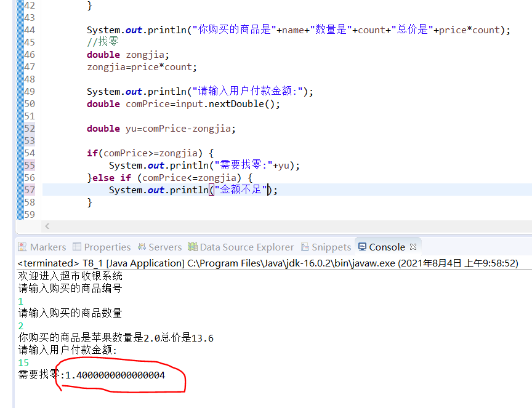The height and width of the screenshot is (408, 532).
Task: Open the Properties tab
Action: click(x=107, y=247)
